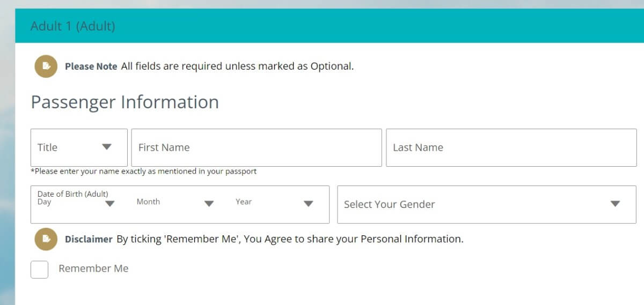644x305 pixels.
Task: Tick the Remember Me checkbox
Action: [x=40, y=270]
